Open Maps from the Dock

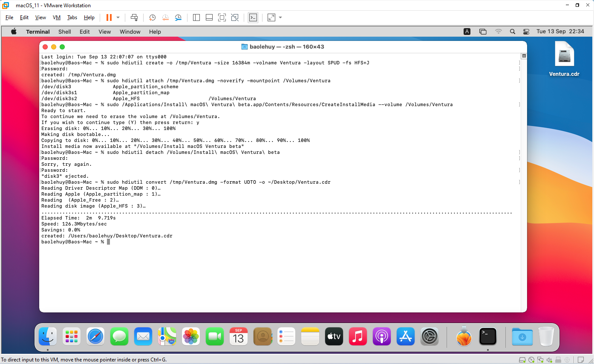(167, 337)
